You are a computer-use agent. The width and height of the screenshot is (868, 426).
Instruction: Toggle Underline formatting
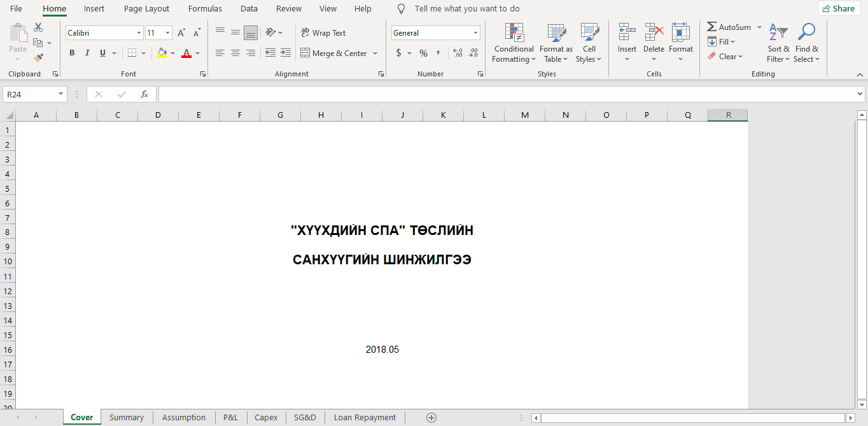tap(102, 53)
